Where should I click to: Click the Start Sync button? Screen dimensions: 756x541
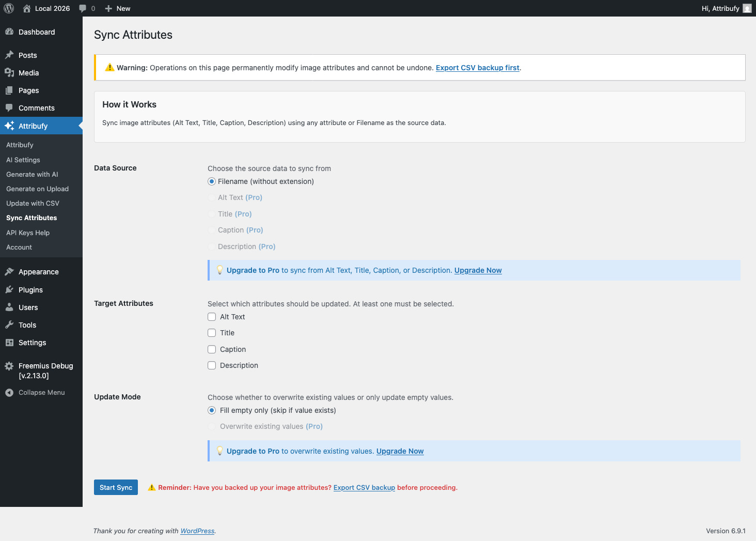click(x=116, y=487)
